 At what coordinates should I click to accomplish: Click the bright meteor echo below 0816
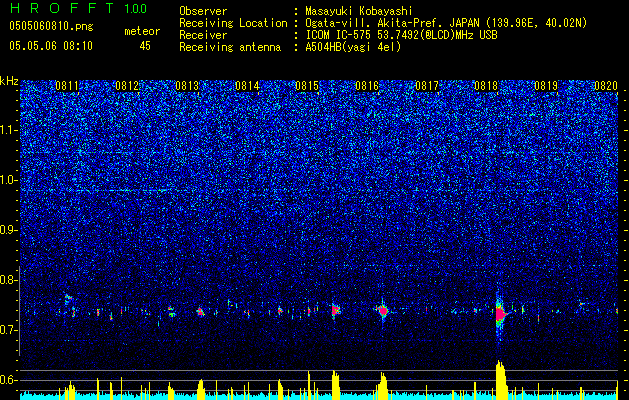pos(383,311)
